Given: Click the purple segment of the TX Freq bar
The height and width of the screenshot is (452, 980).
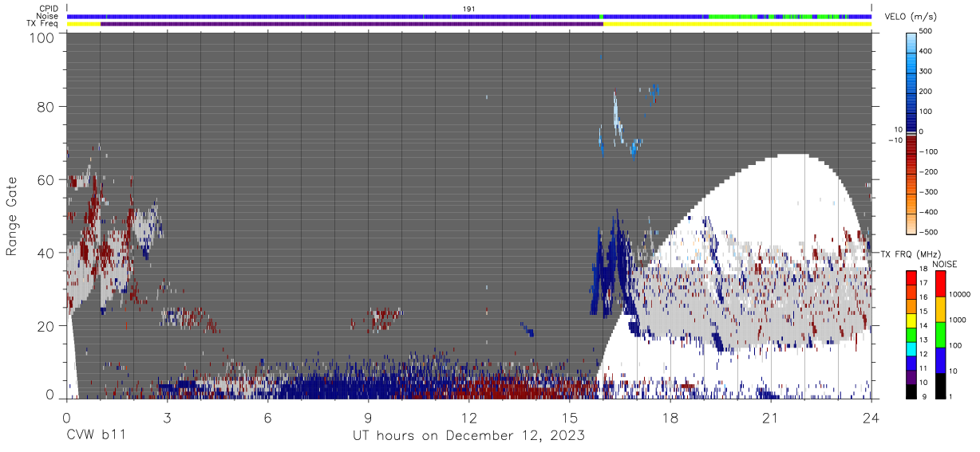Looking at the screenshot, I should [352, 24].
